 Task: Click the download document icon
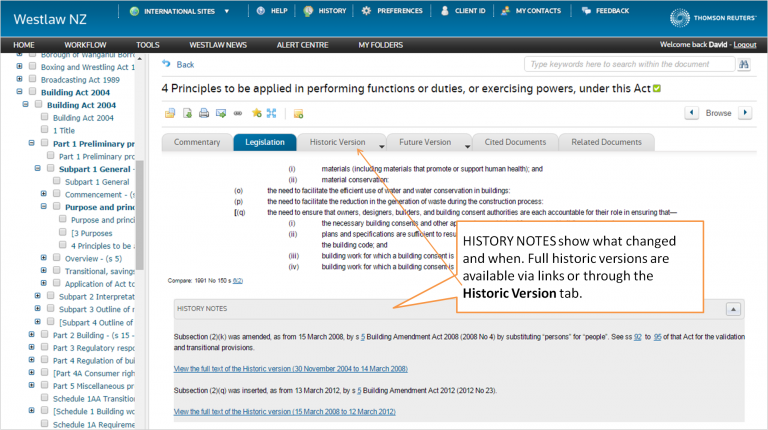[x=187, y=114]
